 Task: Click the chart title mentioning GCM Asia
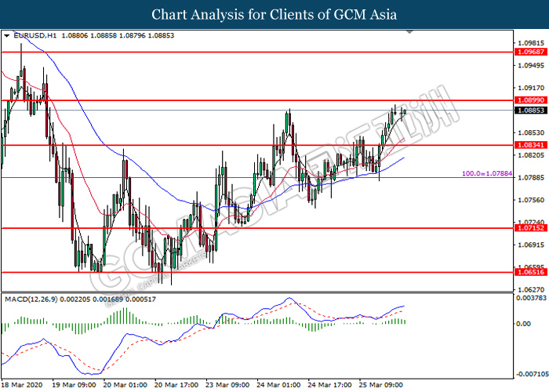point(274,14)
